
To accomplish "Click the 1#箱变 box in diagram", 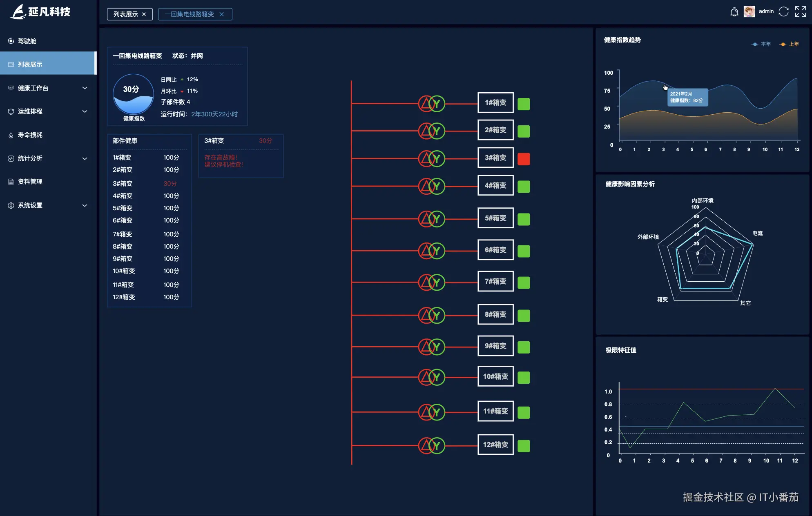I will pyautogui.click(x=495, y=103).
